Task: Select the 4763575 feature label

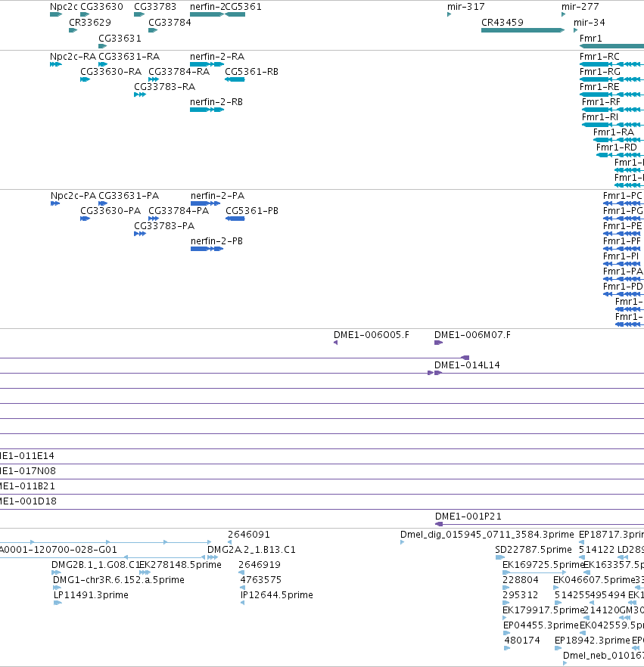Action: point(260,580)
